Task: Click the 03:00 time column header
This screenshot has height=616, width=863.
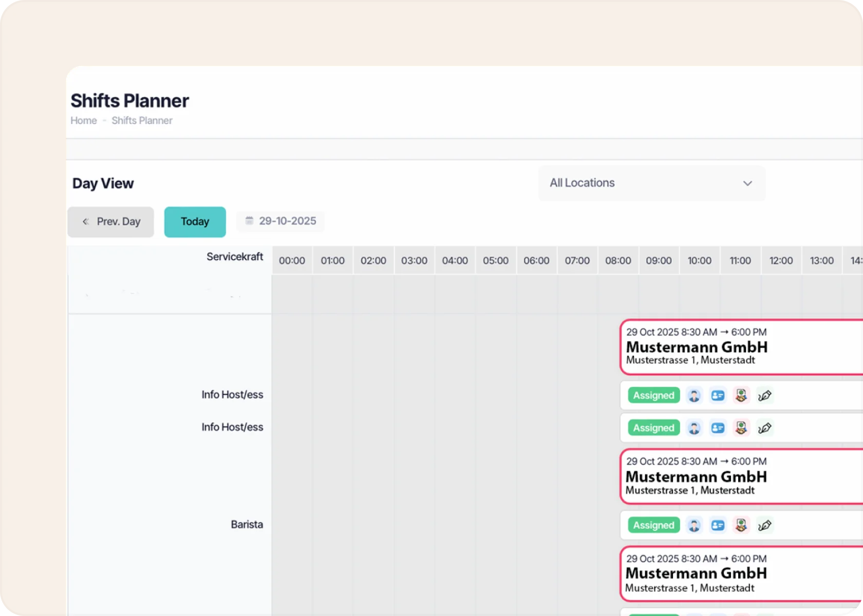Action: point(415,261)
